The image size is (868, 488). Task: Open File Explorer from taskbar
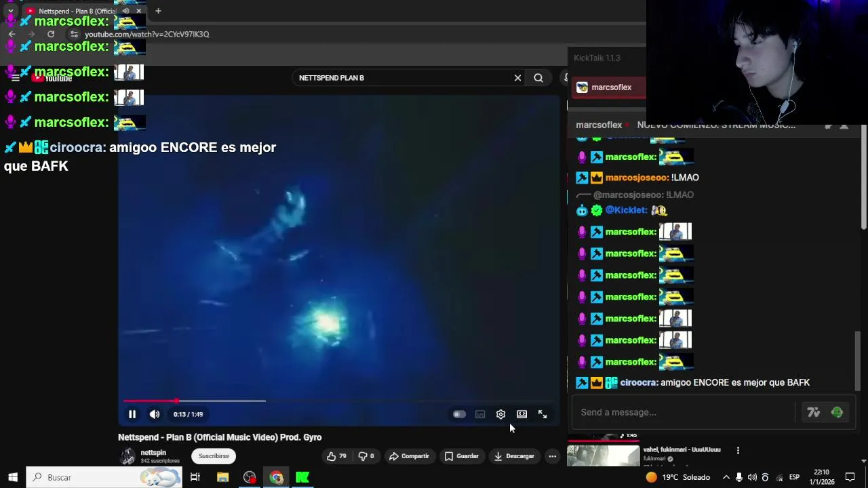click(222, 477)
